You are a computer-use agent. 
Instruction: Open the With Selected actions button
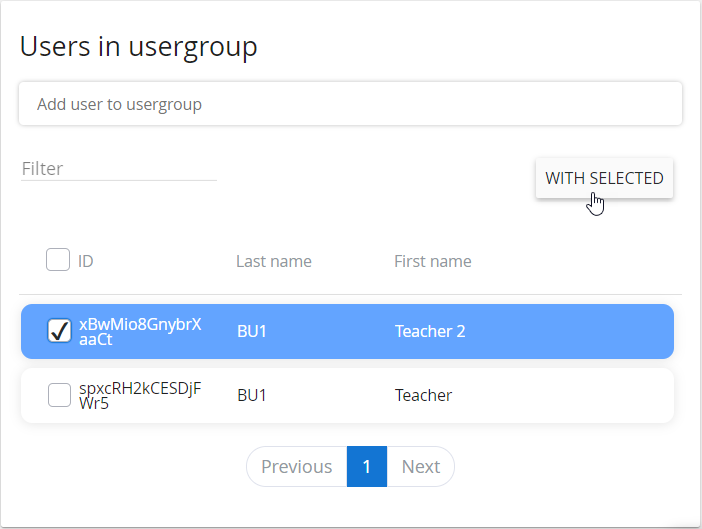pos(604,178)
